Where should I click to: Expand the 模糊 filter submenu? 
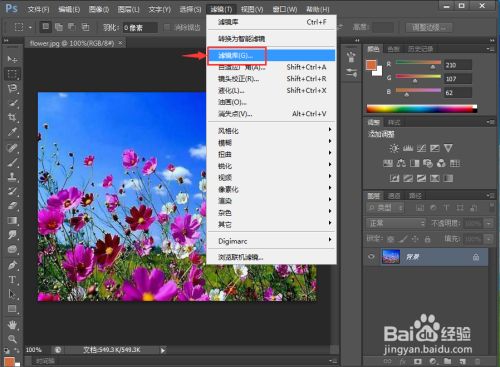point(271,143)
